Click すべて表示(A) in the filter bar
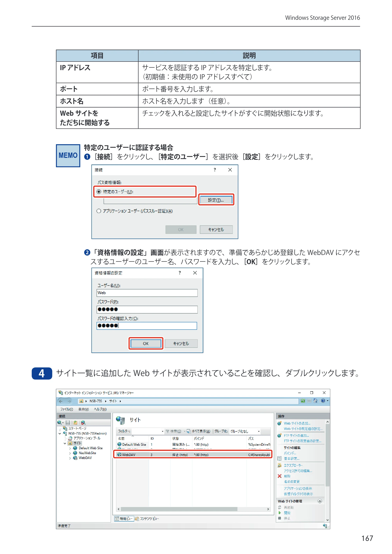Screen dimensions: 392x554 click(198, 431)
